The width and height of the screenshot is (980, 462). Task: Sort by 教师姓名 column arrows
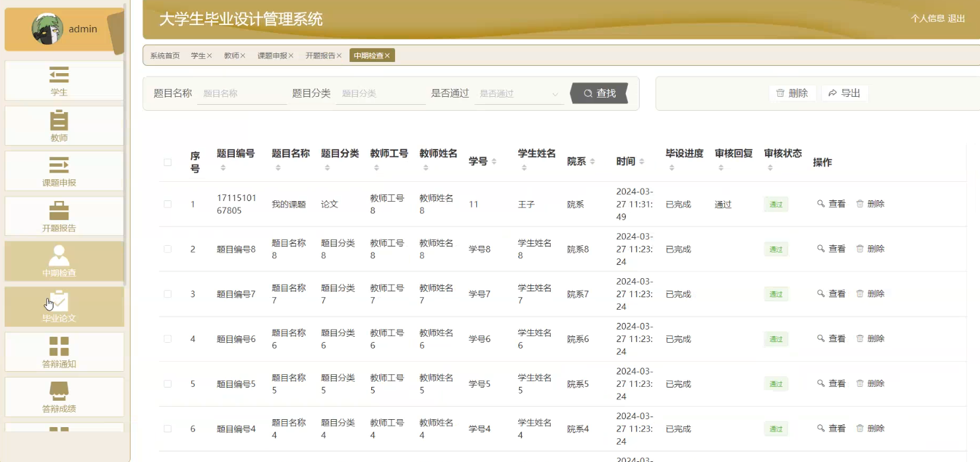click(425, 168)
